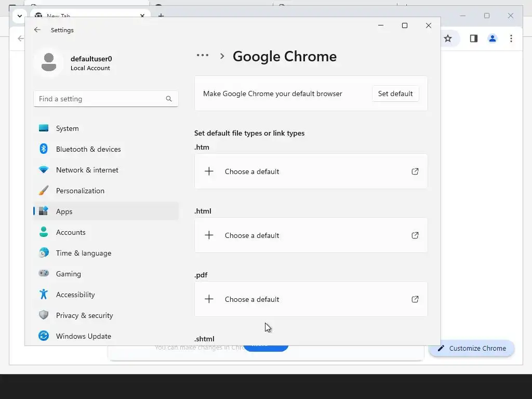Image resolution: width=532 pixels, height=399 pixels.
Task: Click the .shtml file type label
Action: coord(204,339)
